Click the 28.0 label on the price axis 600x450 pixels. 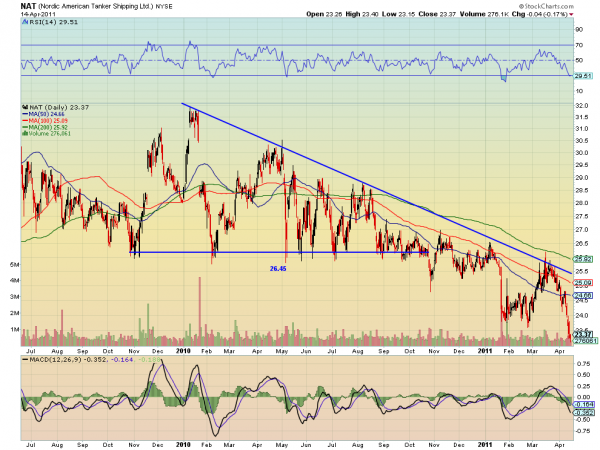[582, 203]
